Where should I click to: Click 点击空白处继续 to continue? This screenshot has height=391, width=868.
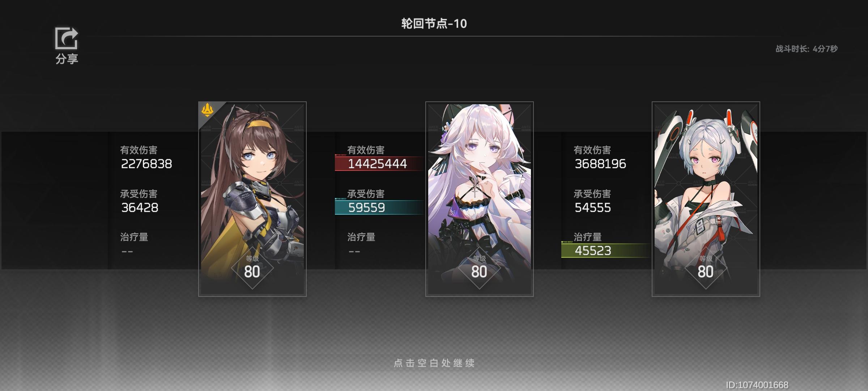(x=434, y=363)
